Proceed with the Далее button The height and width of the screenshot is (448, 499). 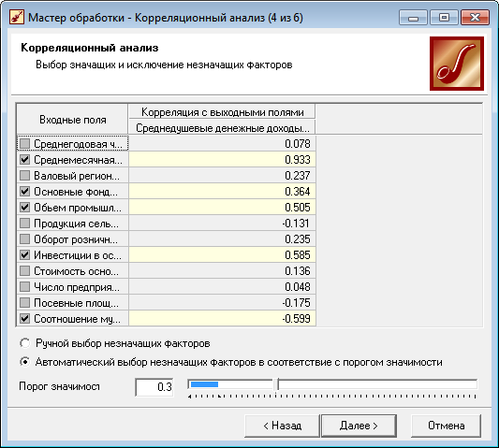(359, 426)
